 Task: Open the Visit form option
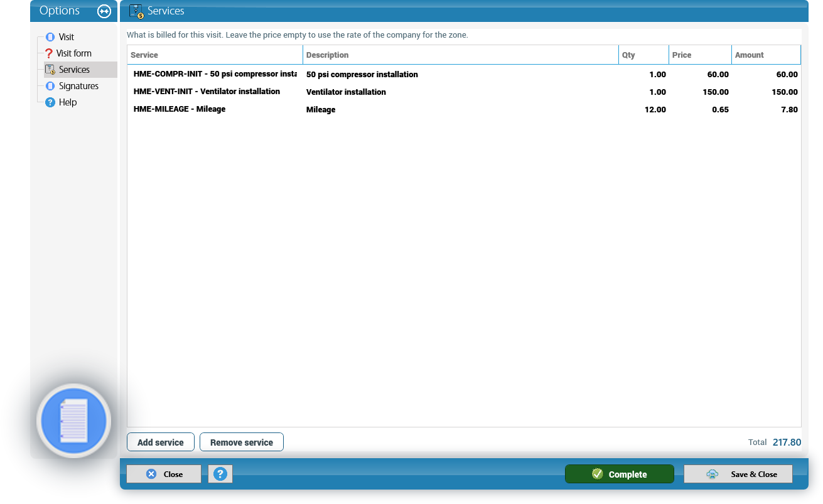tap(74, 53)
